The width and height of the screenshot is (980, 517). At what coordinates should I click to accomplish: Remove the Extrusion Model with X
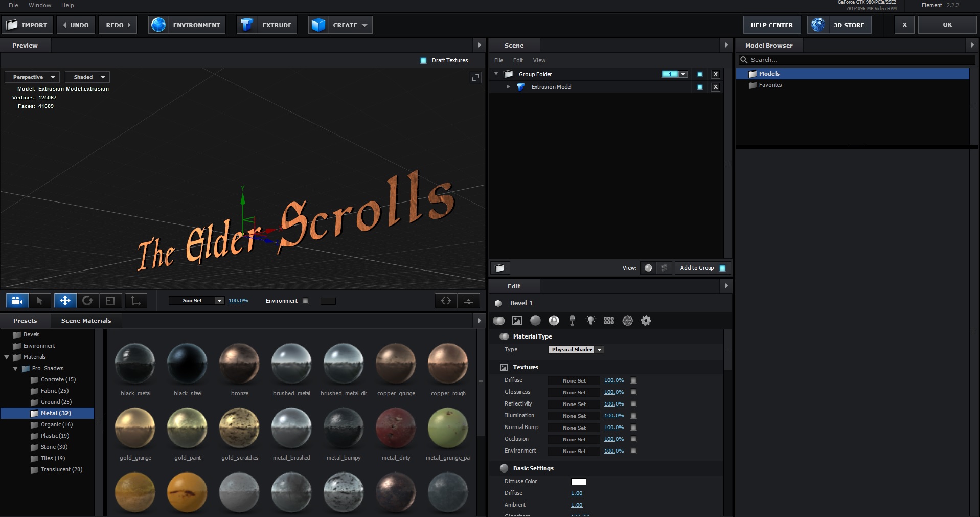(x=716, y=87)
